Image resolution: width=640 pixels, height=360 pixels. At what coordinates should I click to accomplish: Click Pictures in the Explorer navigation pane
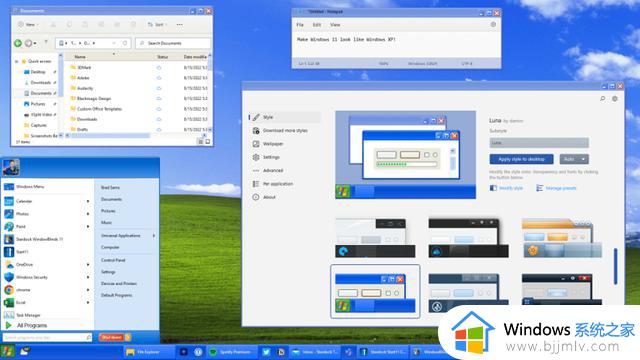click(38, 104)
